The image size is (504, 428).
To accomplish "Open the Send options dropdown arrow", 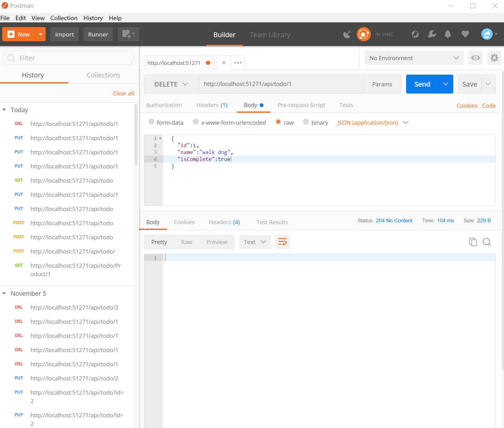I will pos(446,84).
